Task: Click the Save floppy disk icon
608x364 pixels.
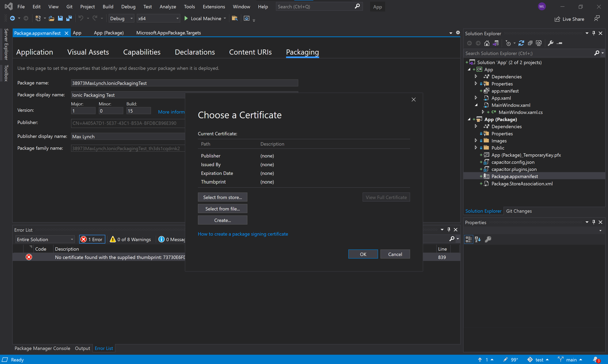Action: coord(60,18)
